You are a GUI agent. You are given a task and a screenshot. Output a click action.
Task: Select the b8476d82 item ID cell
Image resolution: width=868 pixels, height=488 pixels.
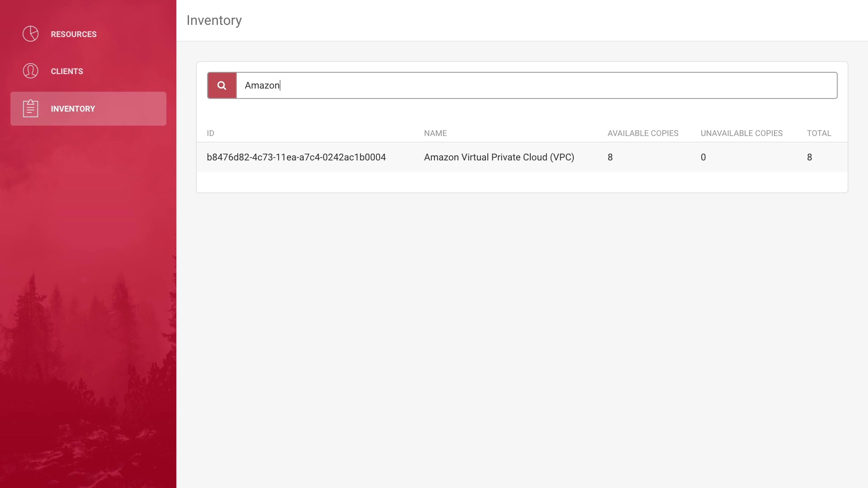[296, 157]
